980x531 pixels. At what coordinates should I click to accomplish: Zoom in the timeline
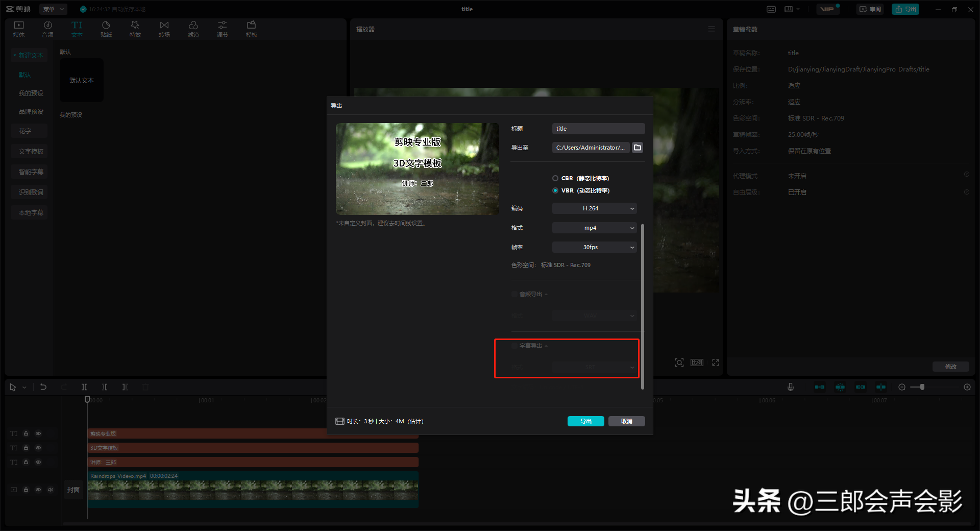tap(967, 387)
